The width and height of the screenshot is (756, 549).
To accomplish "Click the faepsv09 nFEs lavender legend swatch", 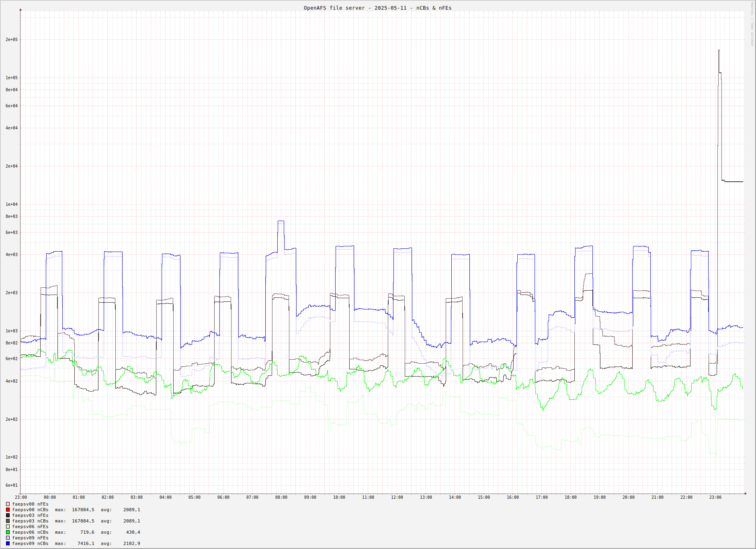I will (8, 538).
